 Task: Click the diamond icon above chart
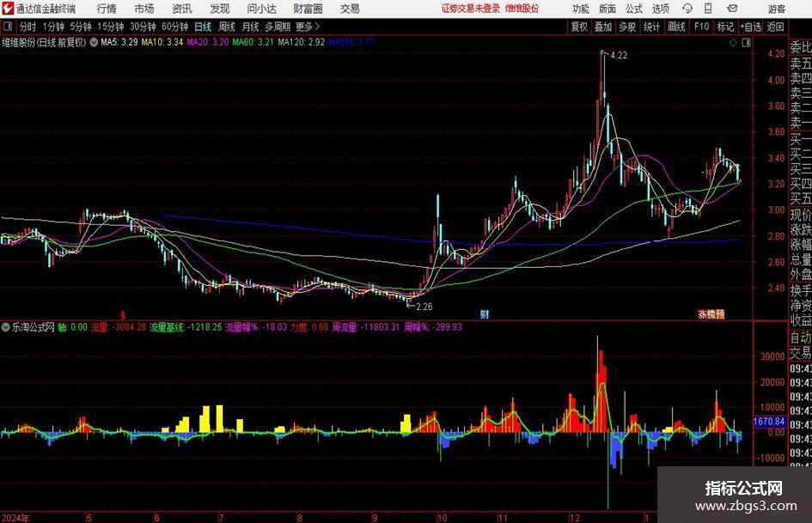733,43
